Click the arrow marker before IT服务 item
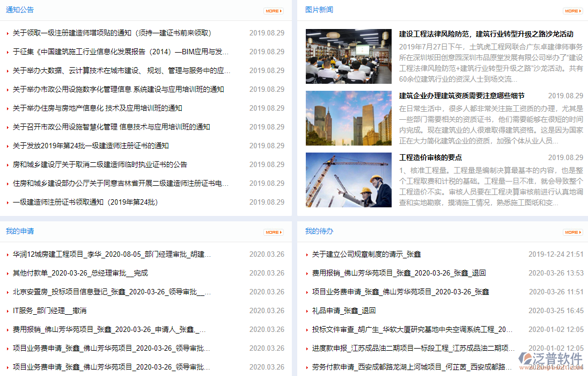The height and width of the screenshot is (376, 588). click(x=6, y=310)
